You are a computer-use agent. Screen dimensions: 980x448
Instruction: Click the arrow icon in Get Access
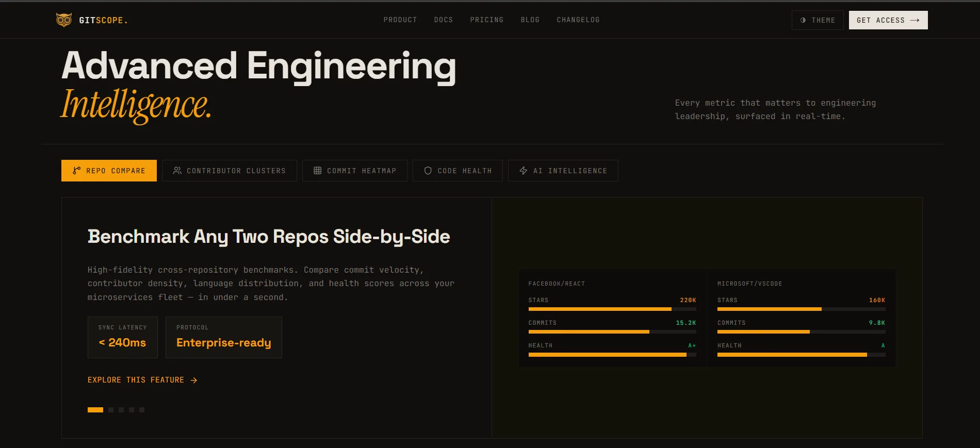pos(915,20)
